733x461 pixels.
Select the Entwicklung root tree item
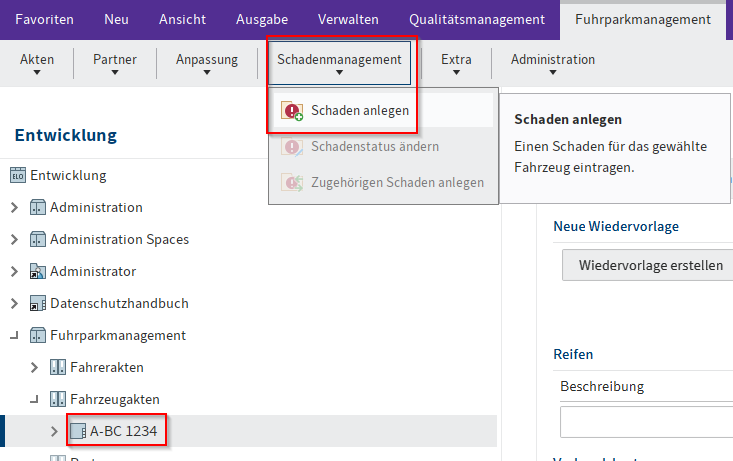pos(68,175)
